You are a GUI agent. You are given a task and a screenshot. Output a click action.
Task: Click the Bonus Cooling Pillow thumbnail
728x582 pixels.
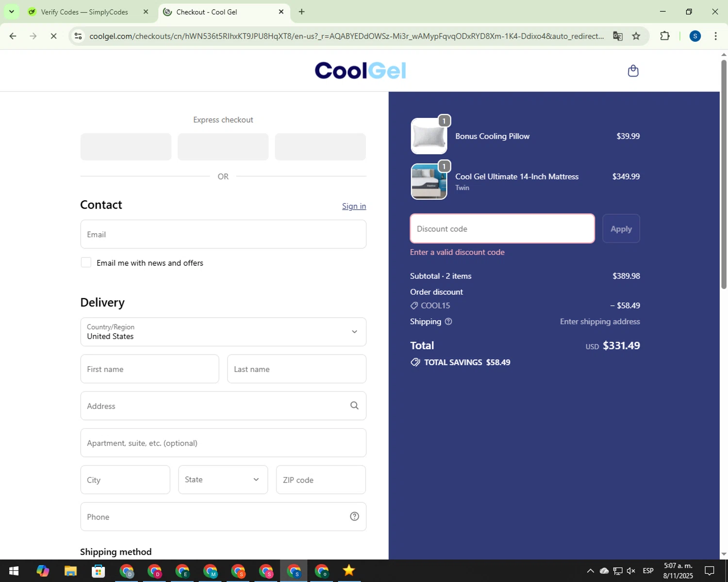coord(429,136)
